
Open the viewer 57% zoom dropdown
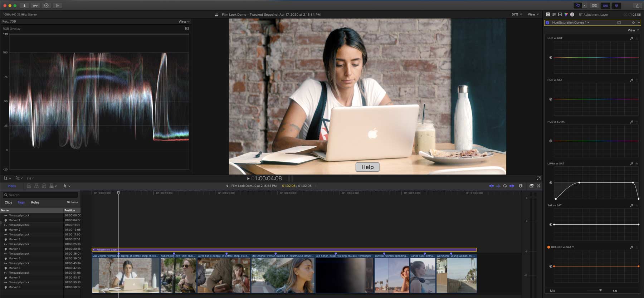pyautogui.click(x=517, y=14)
